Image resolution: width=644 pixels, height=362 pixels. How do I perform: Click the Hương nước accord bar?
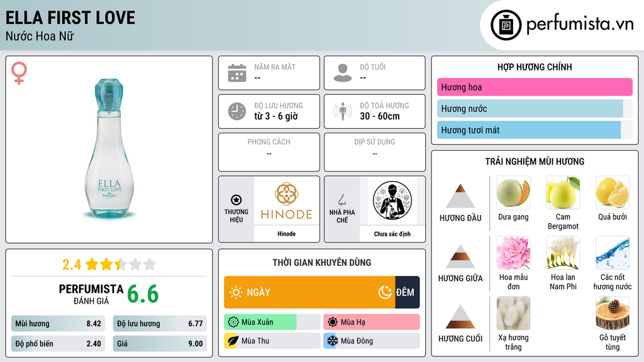tap(535, 109)
